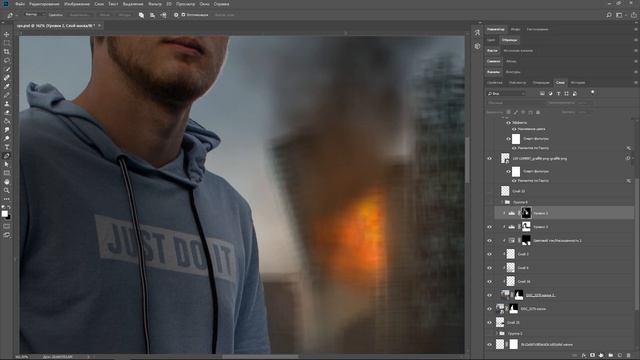
Task: Open the Изображение menu
Action: [x=77, y=4]
